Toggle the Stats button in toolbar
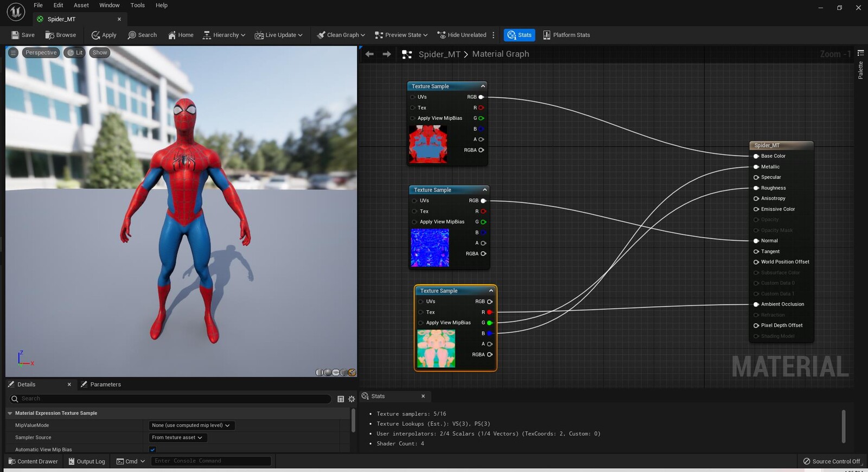868x472 pixels. pos(519,35)
